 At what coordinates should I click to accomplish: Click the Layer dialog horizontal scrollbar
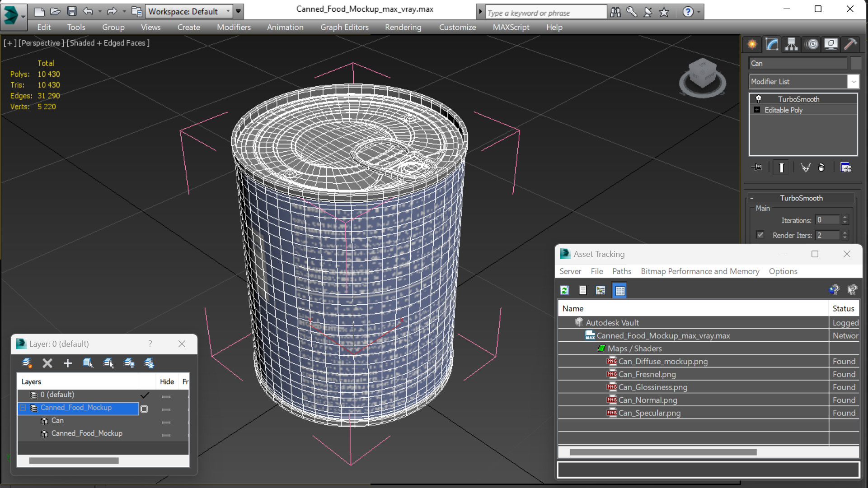(x=74, y=460)
